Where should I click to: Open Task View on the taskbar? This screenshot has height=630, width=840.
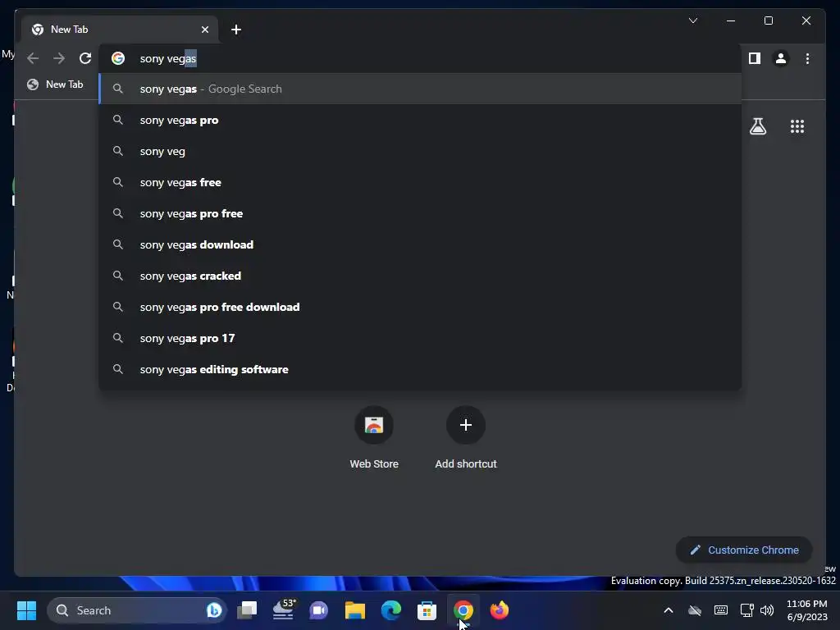click(247, 610)
